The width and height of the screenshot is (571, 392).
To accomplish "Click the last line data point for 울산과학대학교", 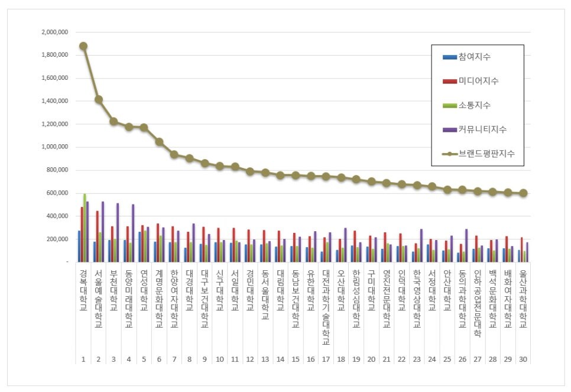I will point(523,193).
